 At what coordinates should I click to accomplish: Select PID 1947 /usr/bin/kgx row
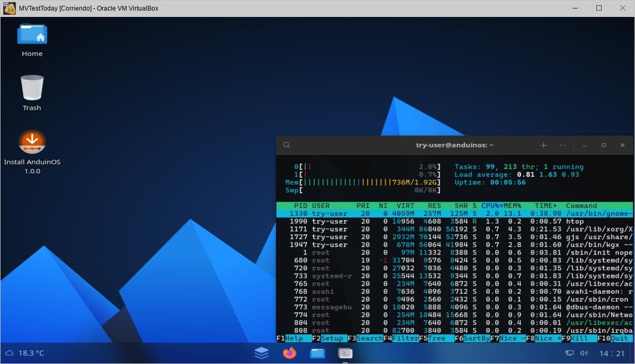(x=455, y=244)
